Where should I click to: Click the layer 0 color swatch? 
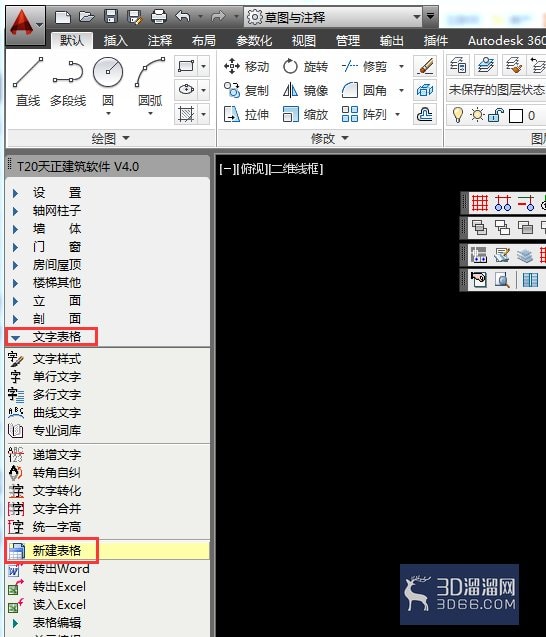click(x=516, y=116)
